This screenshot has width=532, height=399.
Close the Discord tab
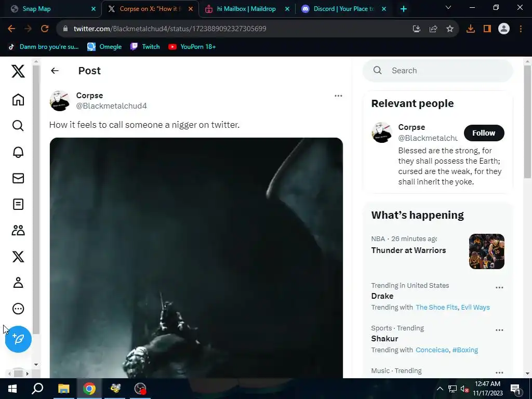pyautogui.click(x=384, y=9)
